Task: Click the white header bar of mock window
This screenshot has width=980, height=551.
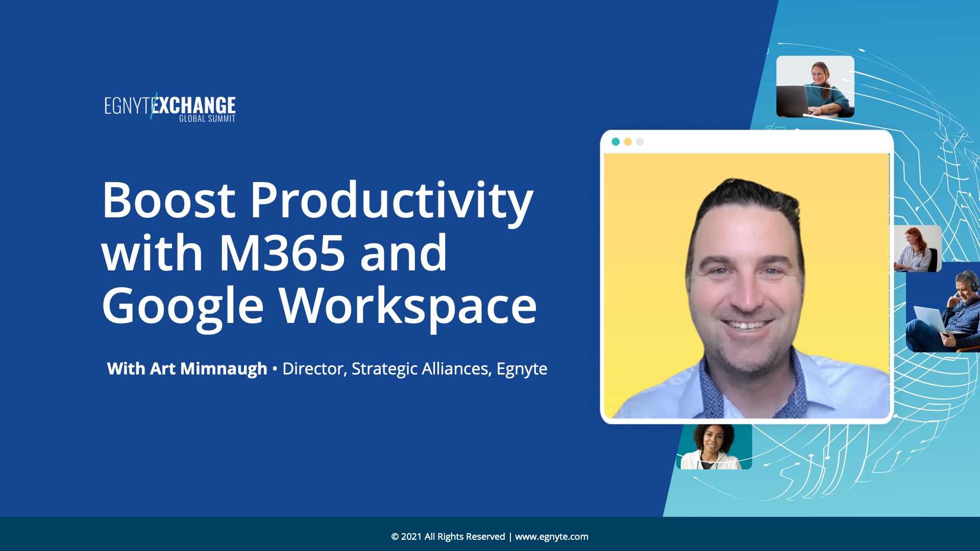Action: [766, 142]
